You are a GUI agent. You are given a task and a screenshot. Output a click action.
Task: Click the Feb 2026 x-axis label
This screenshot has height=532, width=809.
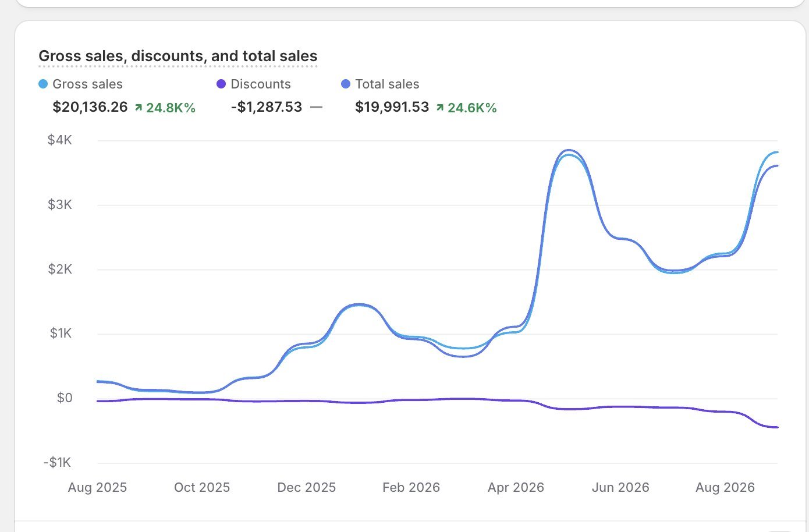point(411,488)
